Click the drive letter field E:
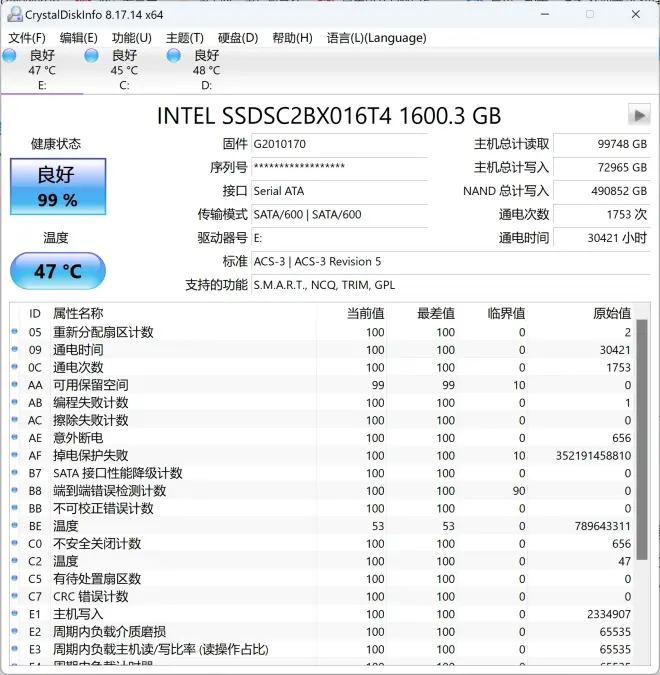 [339, 238]
